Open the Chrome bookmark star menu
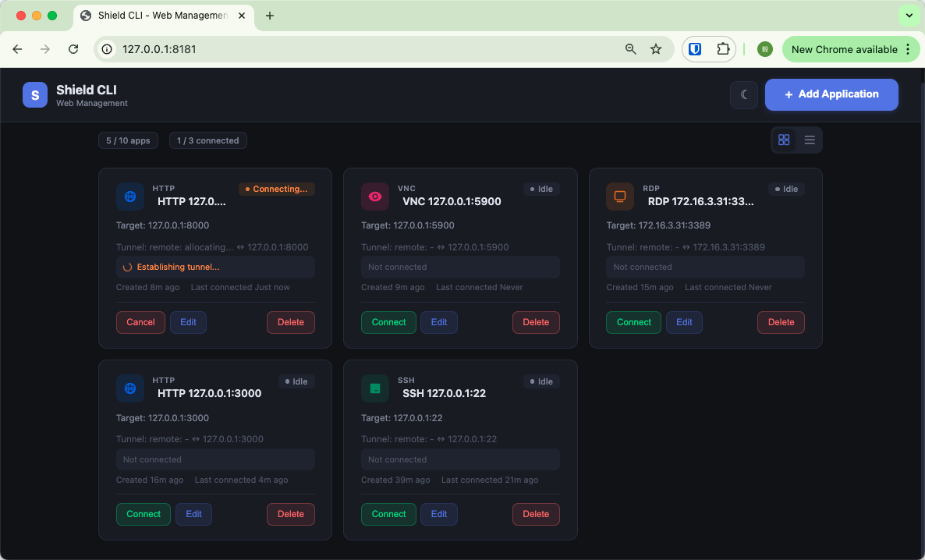Viewport: 925px width, 560px height. coord(656,48)
